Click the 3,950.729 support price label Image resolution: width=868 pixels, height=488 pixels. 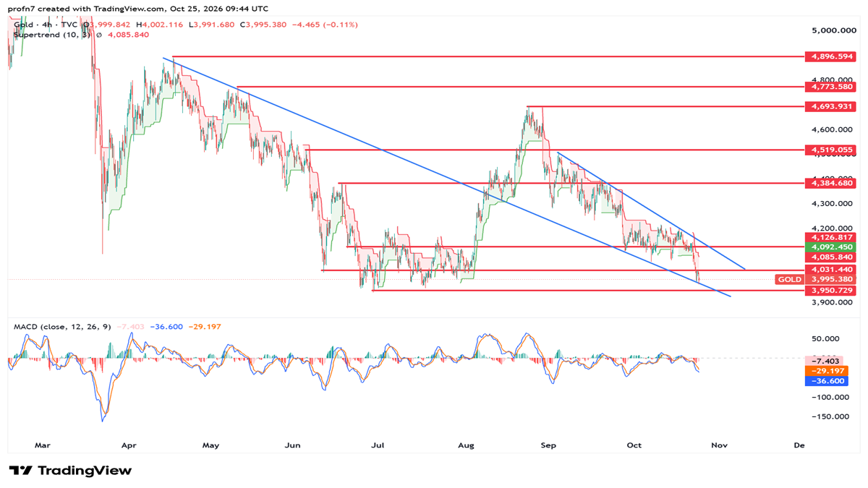pyautogui.click(x=830, y=290)
